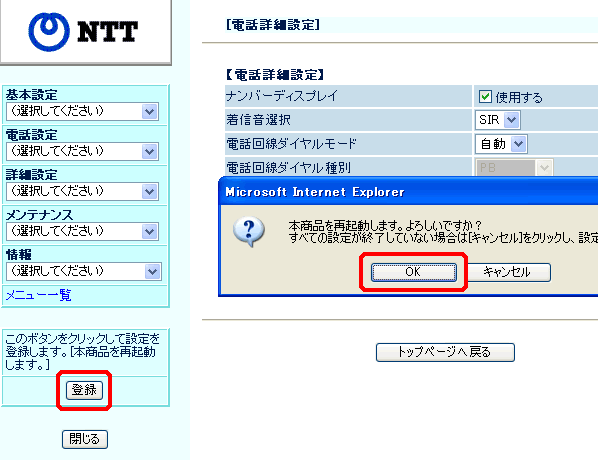Click the question mark dialog icon

pos(249,231)
